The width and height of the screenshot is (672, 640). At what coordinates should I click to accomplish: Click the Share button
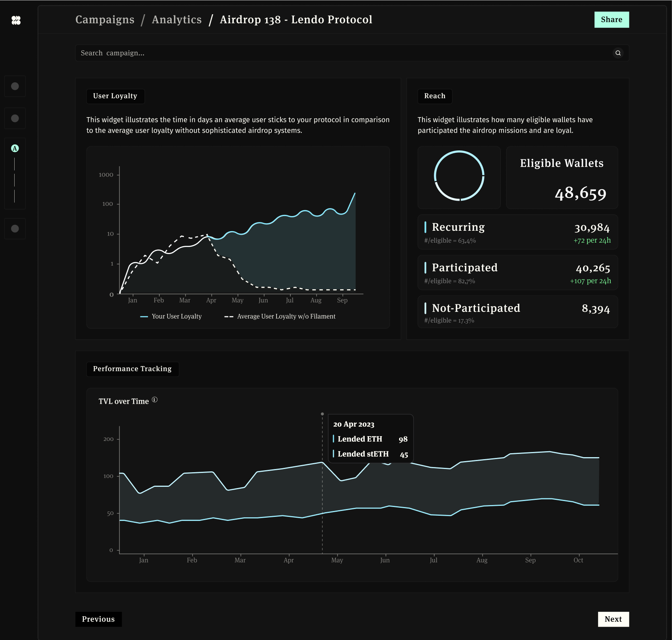click(611, 19)
